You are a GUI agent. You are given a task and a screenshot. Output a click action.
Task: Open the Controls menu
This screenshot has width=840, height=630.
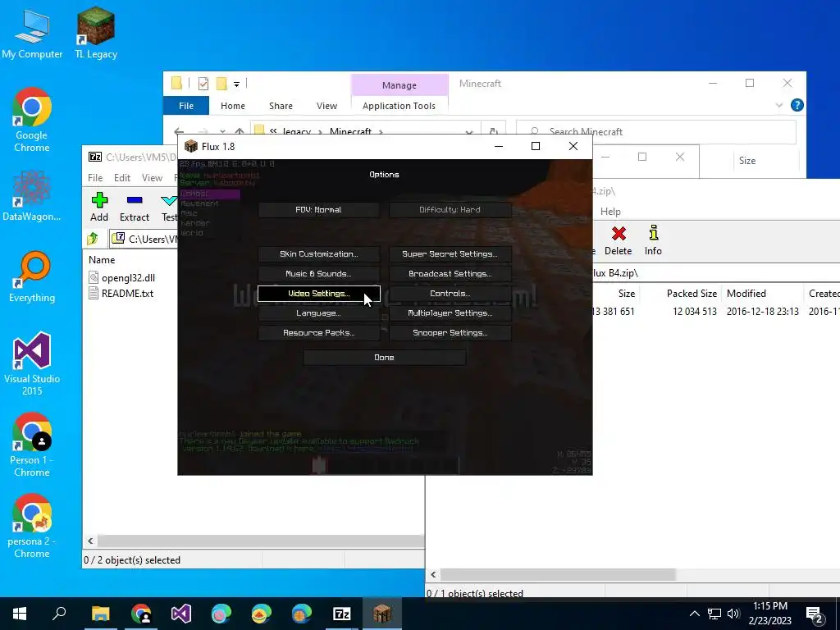450,294
